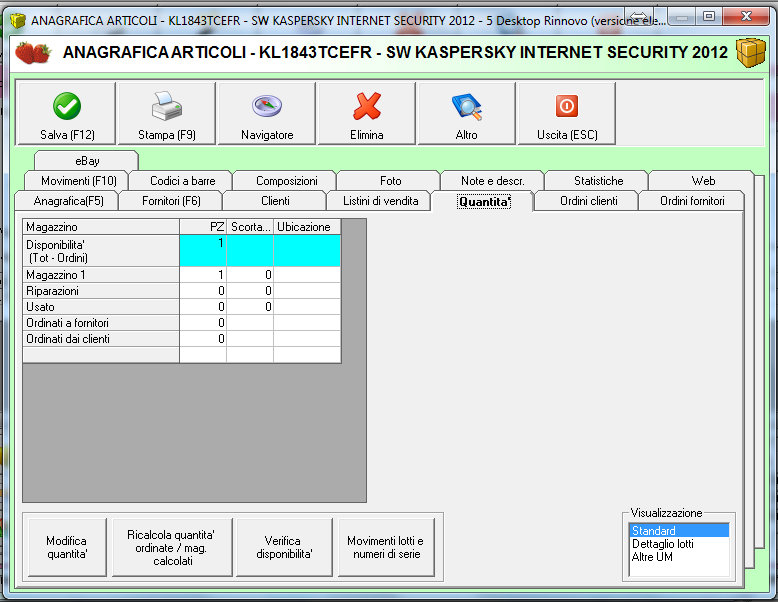Switch to the Statistiche tab
The width and height of the screenshot is (778, 602).
click(598, 181)
